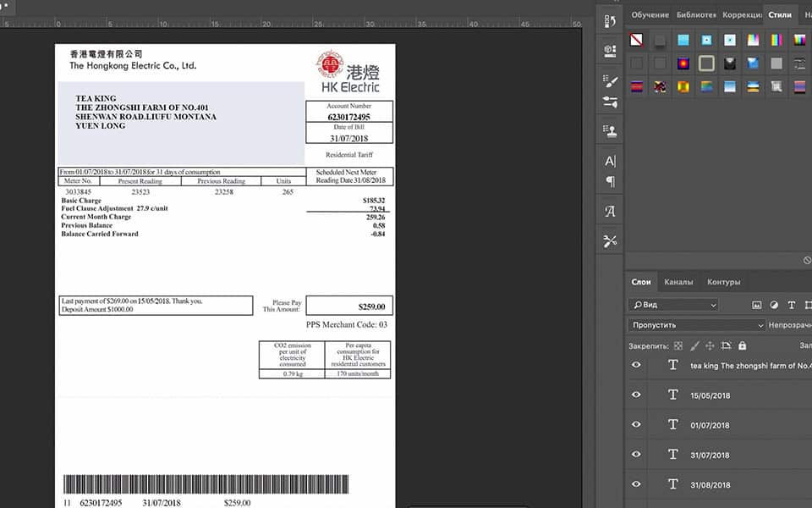Open the 'Пропустить' blend mode dropdown
The height and width of the screenshot is (508, 812).
coord(696,325)
